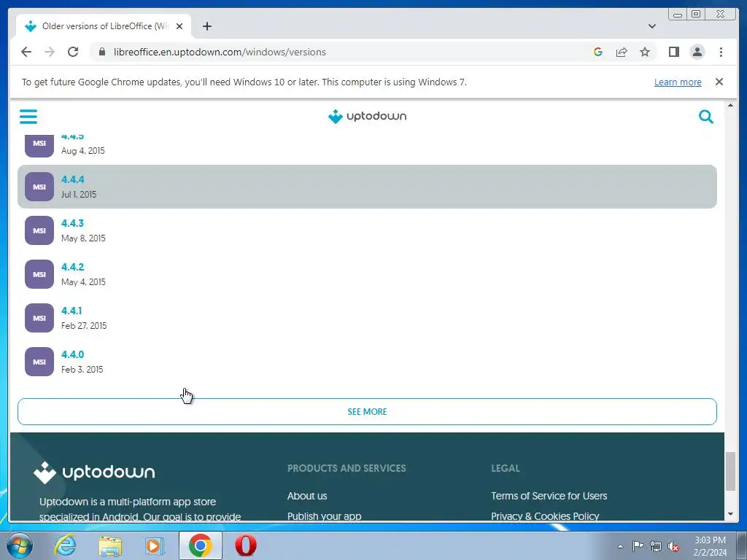The width and height of the screenshot is (747, 560).
Task: Open Chrome side panel icon
Action: (673, 52)
